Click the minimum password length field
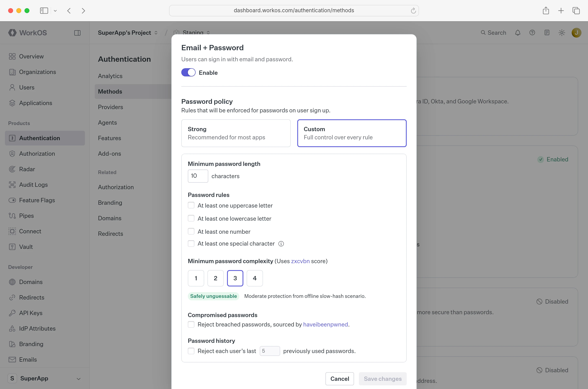The height and width of the screenshot is (389, 588). coord(198,176)
